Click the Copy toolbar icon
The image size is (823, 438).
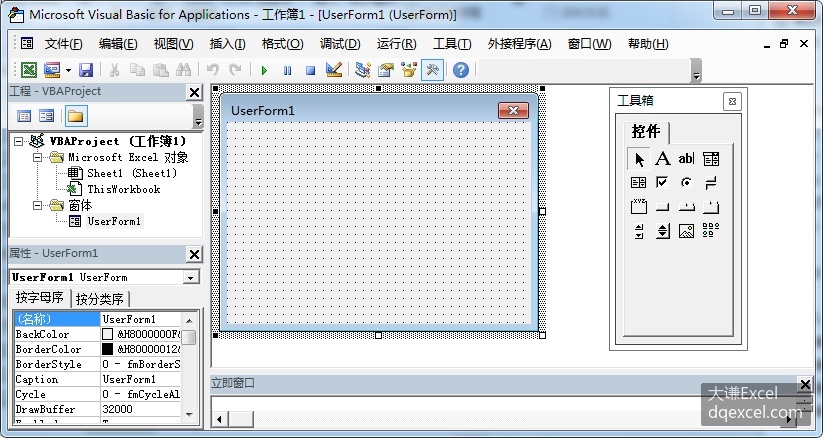point(137,69)
